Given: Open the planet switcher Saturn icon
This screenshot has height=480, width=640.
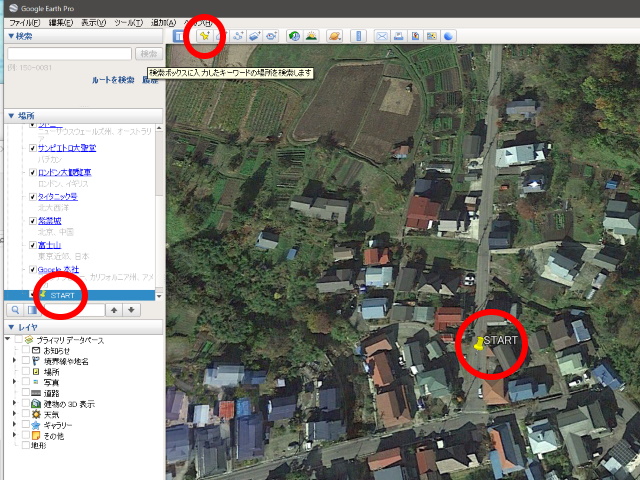Looking at the screenshot, I should (x=334, y=36).
